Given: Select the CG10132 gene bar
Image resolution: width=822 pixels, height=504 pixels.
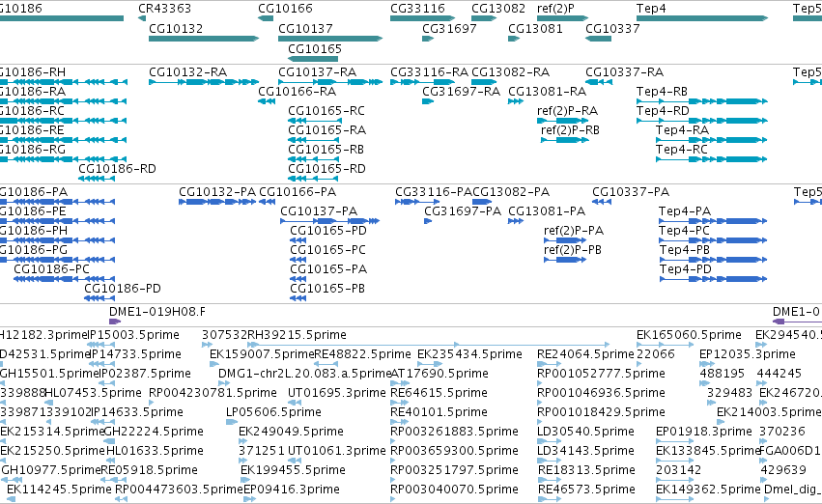Looking at the screenshot, I should coord(204,39).
